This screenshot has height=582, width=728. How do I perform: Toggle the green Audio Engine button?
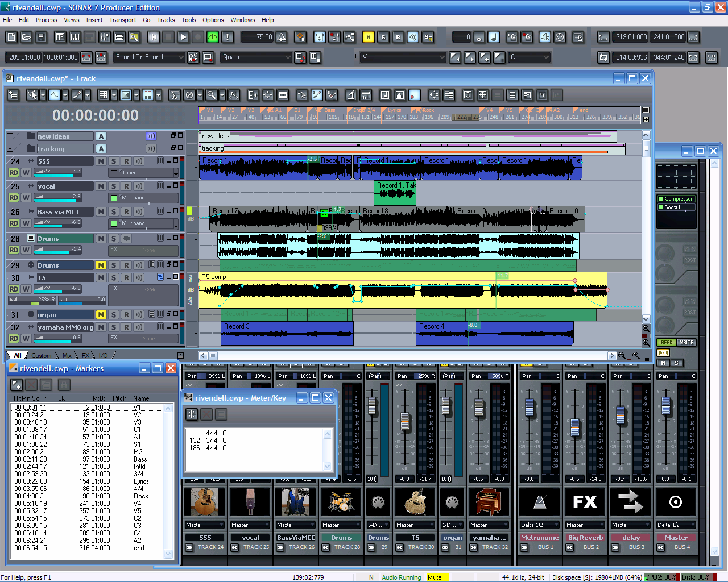click(x=213, y=37)
